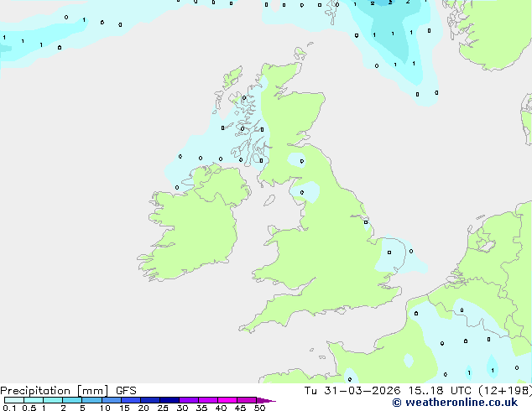
Task: Open the weatheronline.co.uk copyright link
Action: [455, 403]
